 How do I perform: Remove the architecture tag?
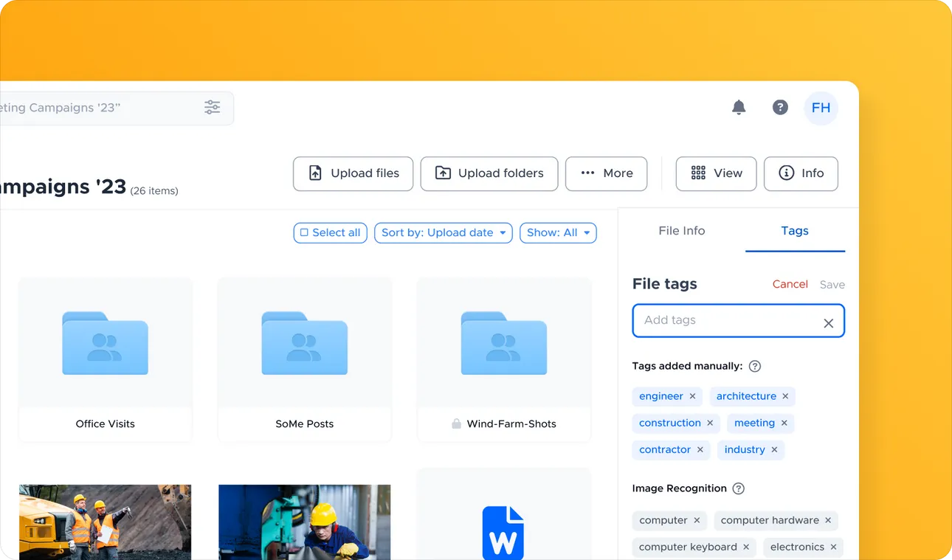tap(785, 396)
